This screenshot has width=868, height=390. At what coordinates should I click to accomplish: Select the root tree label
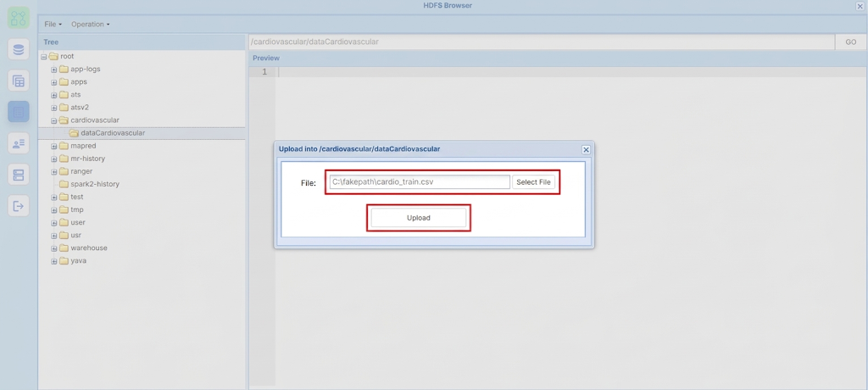click(x=67, y=56)
